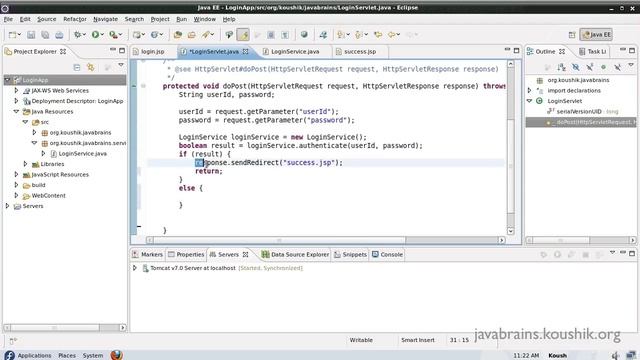Select the Java EE perspective button

coord(596,35)
